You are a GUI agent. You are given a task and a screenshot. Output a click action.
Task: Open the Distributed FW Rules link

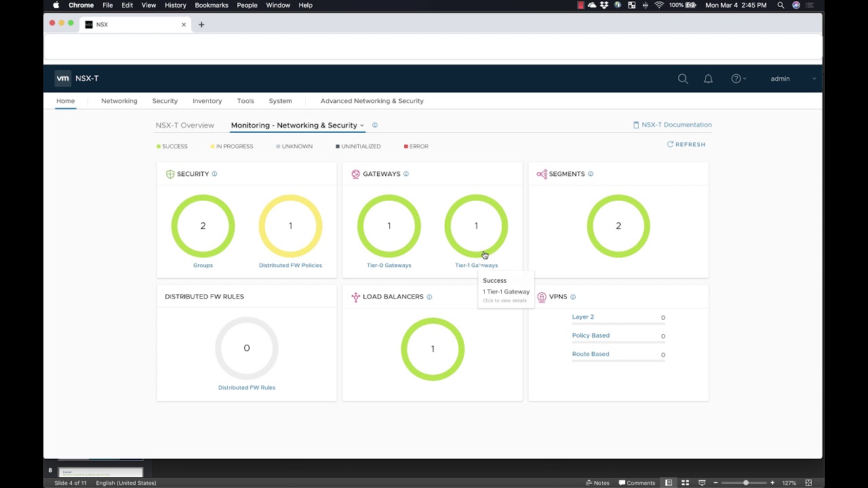247,388
